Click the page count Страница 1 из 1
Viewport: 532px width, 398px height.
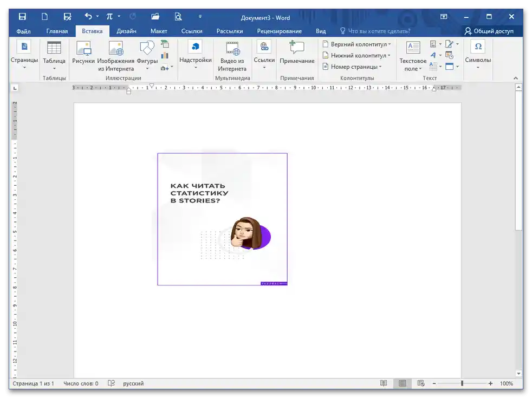point(33,383)
